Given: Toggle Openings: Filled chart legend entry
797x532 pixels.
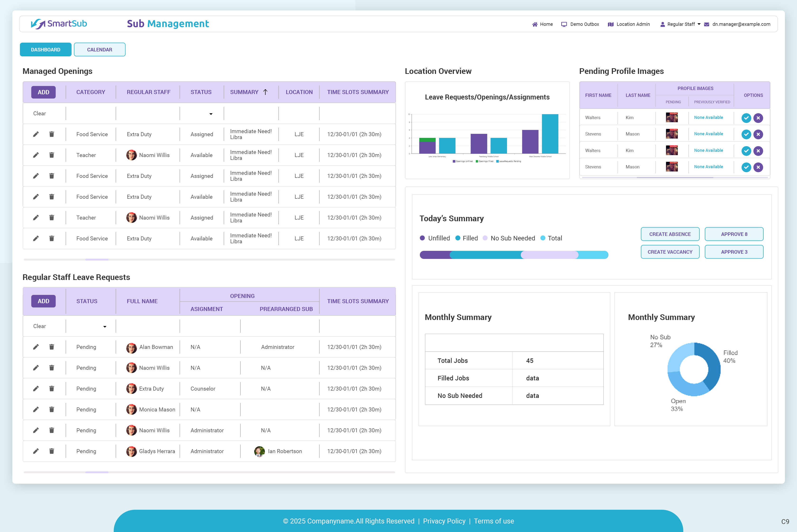Looking at the screenshot, I should [x=485, y=162].
